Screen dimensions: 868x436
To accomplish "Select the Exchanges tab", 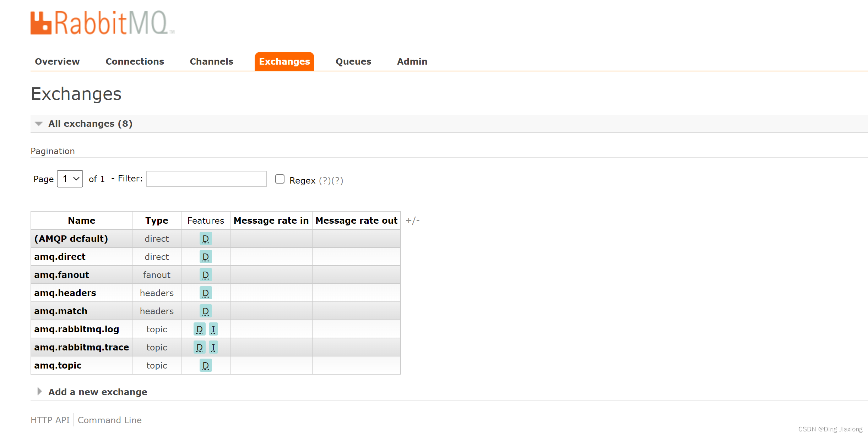I will tap(284, 61).
